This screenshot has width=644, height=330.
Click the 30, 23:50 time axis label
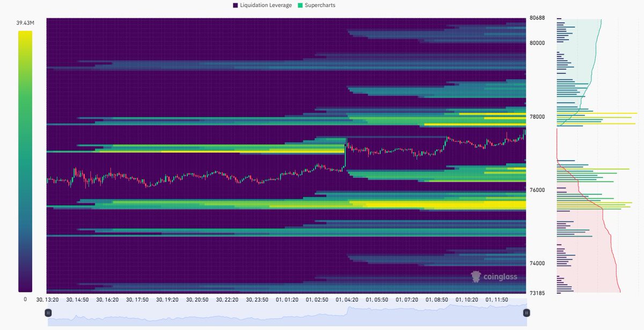click(258, 299)
